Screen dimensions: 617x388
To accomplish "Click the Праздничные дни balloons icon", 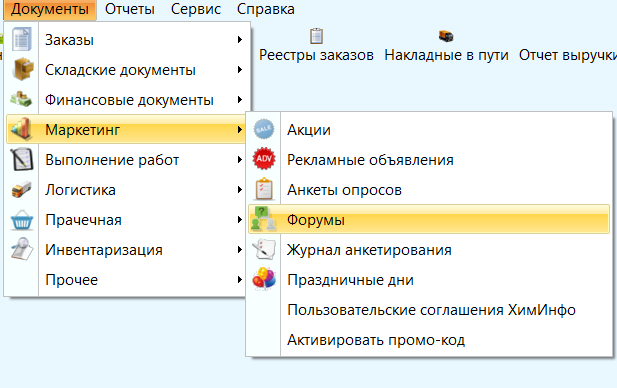I will click(264, 279).
